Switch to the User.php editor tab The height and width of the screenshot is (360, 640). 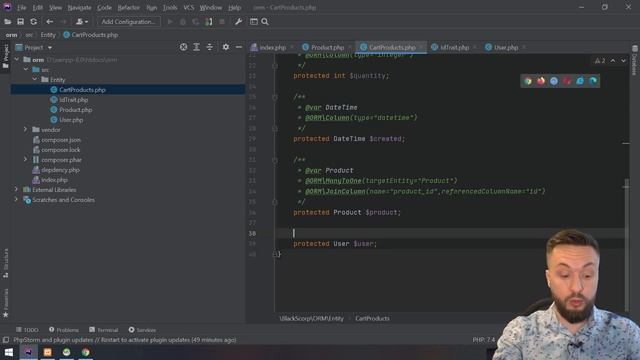pos(505,47)
